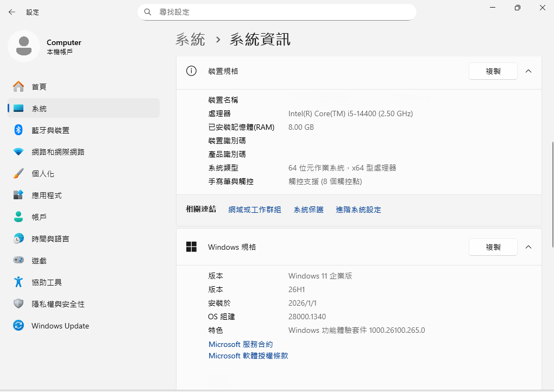Click the 應用程式 apps icon
Viewport: 554px width, 392px height.
[x=18, y=195]
